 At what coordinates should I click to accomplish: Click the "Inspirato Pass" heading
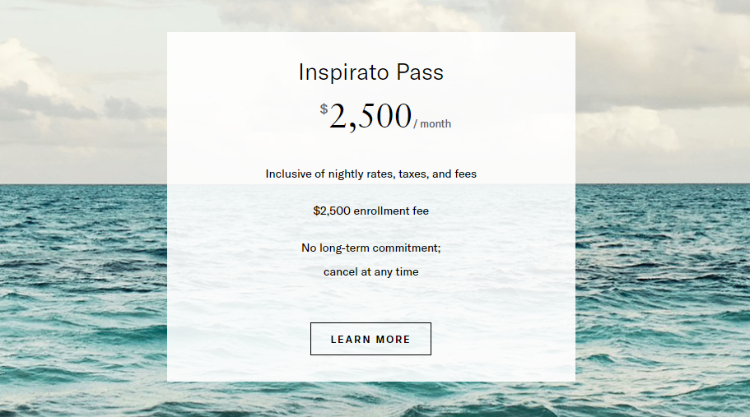(370, 72)
